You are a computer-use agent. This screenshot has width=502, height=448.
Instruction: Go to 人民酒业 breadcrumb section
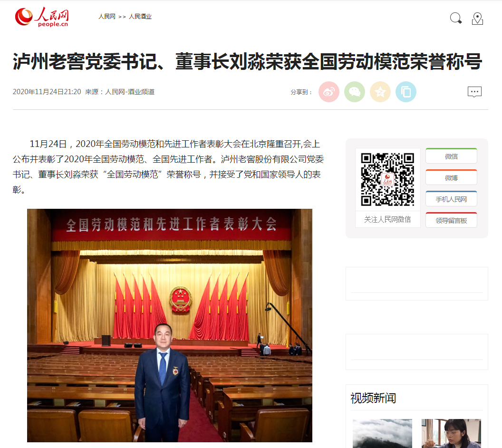[x=140, y=17]
